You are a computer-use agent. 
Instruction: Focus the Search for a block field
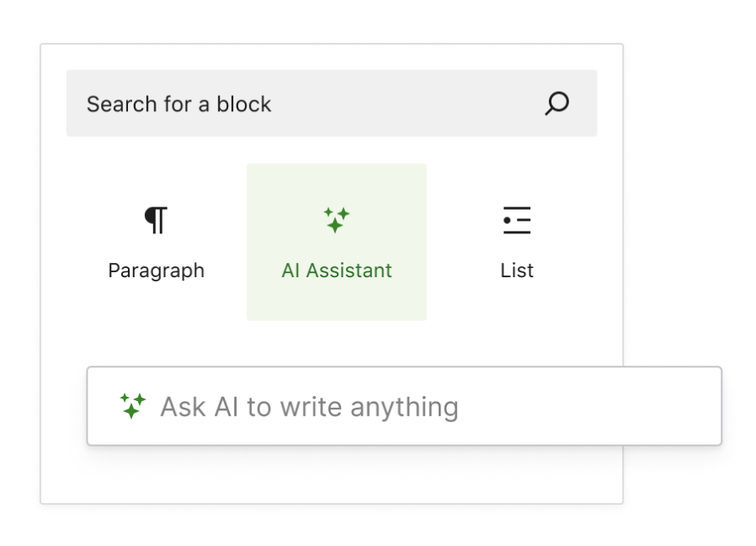coord(332,104)
